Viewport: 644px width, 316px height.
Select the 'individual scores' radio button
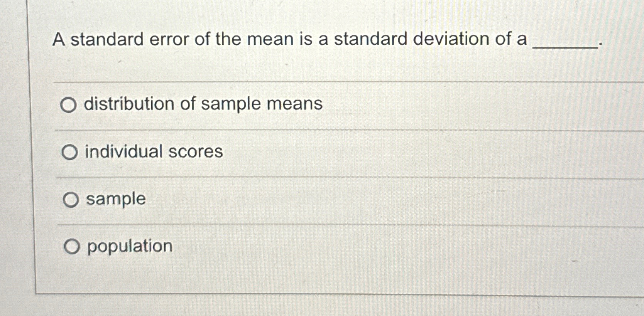[69, 152]
